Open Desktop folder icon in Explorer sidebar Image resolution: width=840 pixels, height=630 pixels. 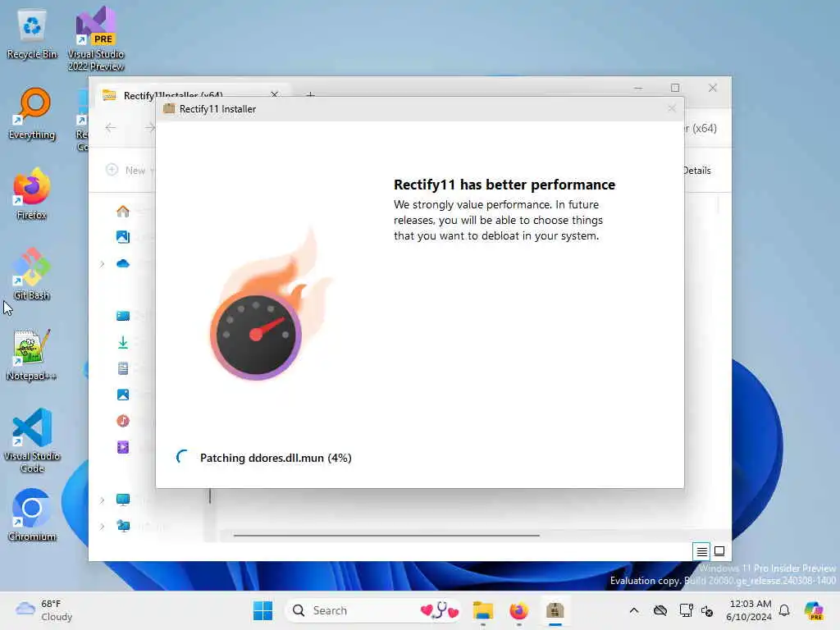[x=123, y=316]
